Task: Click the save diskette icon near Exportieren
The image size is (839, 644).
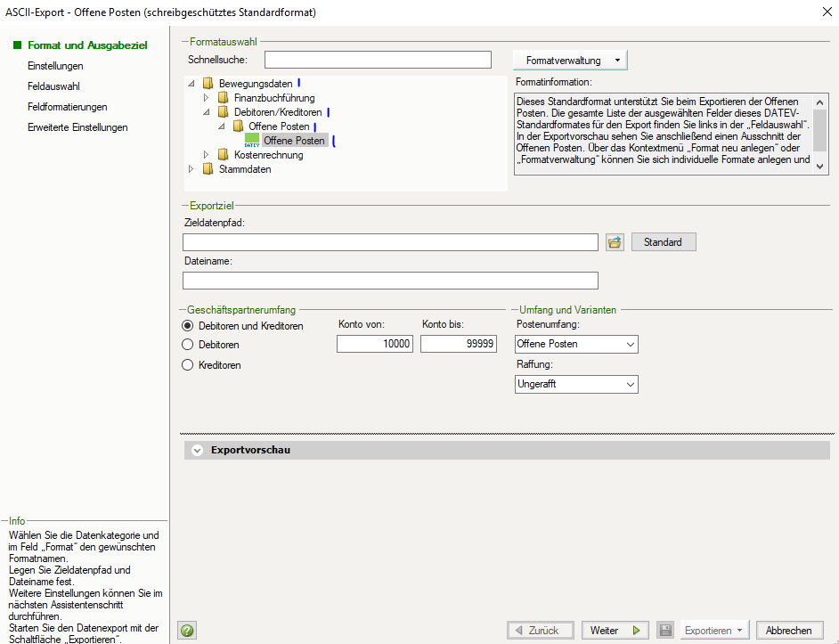Action: click(x=665, y=630)
